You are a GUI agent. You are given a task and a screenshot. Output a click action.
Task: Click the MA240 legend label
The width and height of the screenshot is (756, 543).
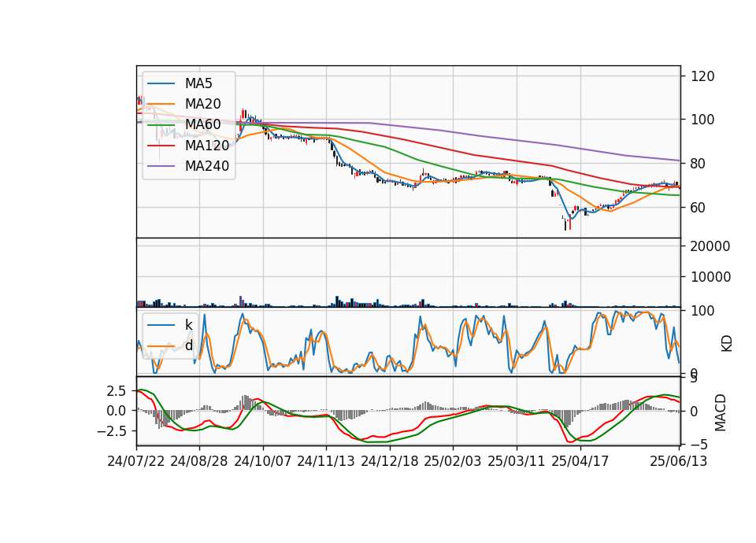pyautogui.click(x=207, y=166)
